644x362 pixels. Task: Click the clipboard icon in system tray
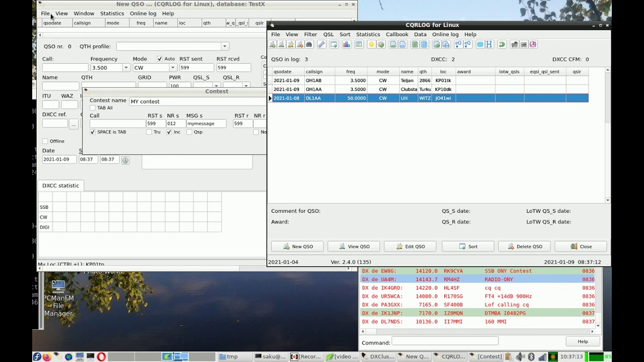tap(509, 357)
